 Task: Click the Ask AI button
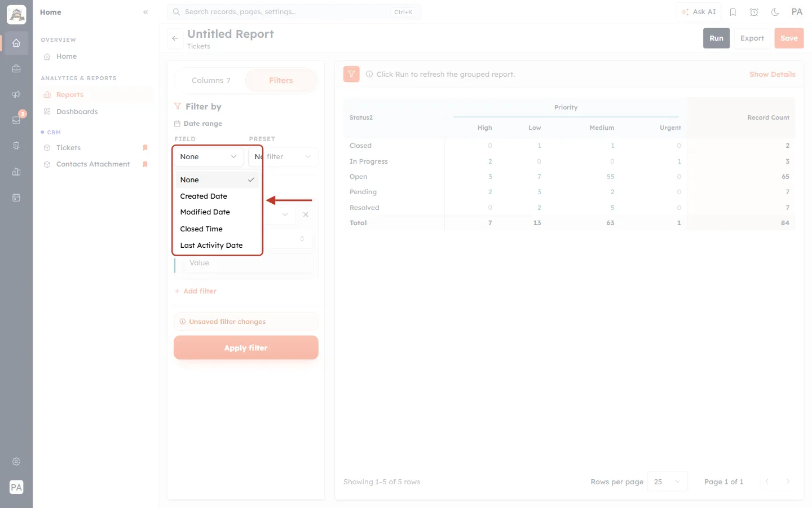pyautogui.click(x=699, y=12)
